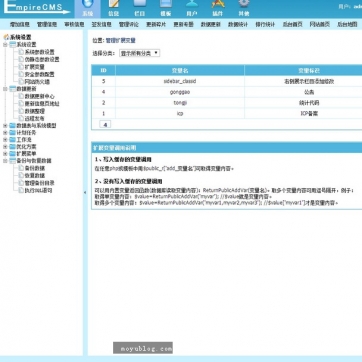Go to 审核信息 in the shortcut bar
The height and width of the screenshot is (362, 362).
coord(74,24)
